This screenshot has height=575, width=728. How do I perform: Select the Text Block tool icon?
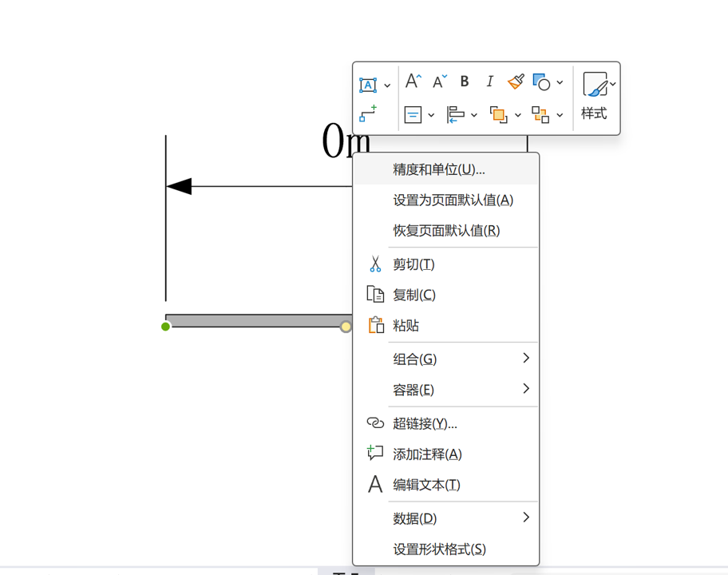[x=368, y=85]
